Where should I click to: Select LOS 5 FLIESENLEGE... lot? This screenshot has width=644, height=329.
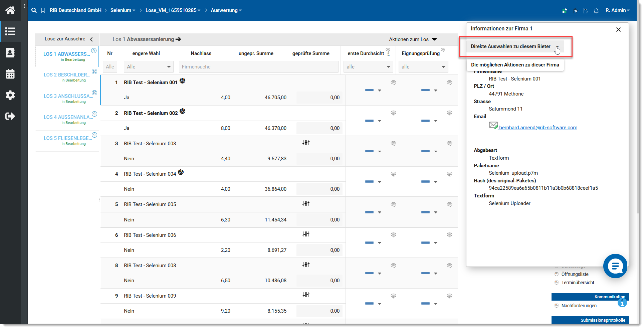pos(67,140)
